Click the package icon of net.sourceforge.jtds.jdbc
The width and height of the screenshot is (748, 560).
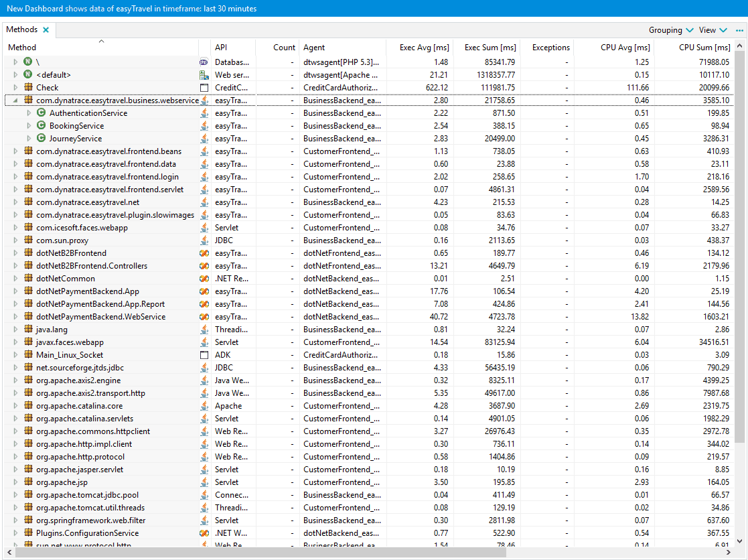pos(28,367)
